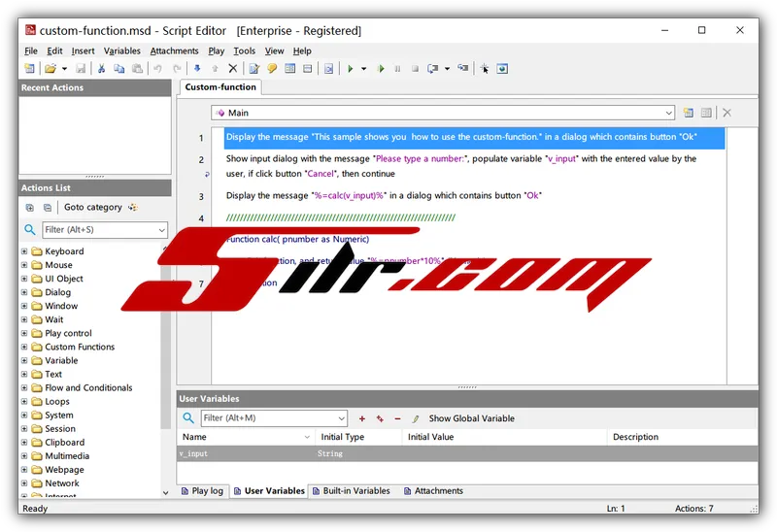Open the View menu

pos(274,51)
